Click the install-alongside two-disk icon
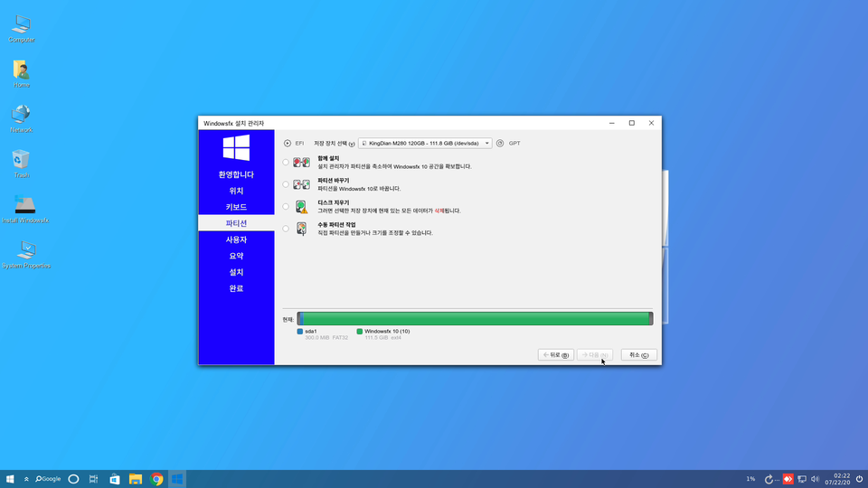Screen dimensions: 868x488 [302, 162]
